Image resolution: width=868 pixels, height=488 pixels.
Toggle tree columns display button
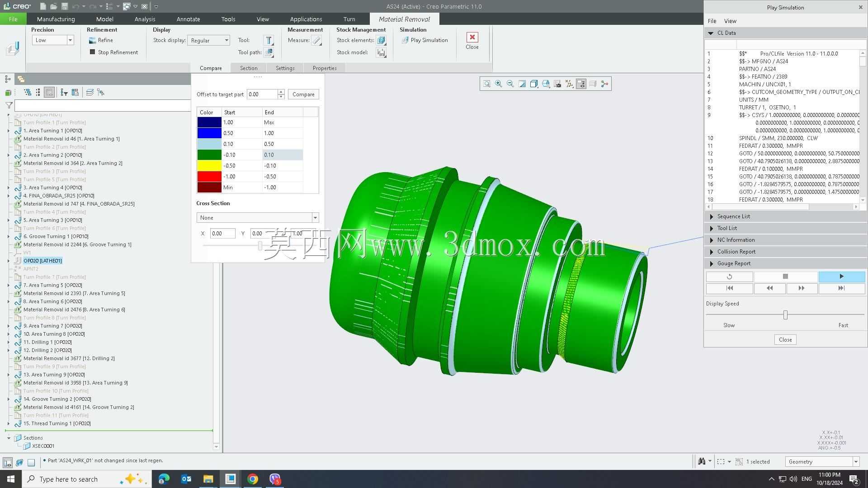click(x=49, y=93)
